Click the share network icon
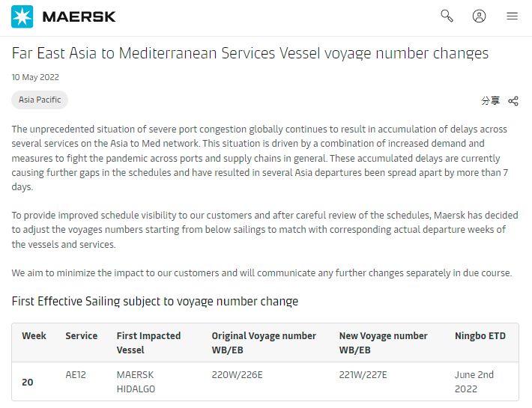Viewport: 532px width, 408px height. [513, 101]
